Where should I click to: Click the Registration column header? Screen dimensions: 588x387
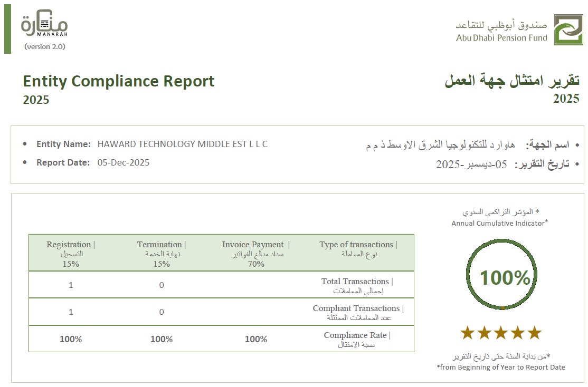[71, 253]
